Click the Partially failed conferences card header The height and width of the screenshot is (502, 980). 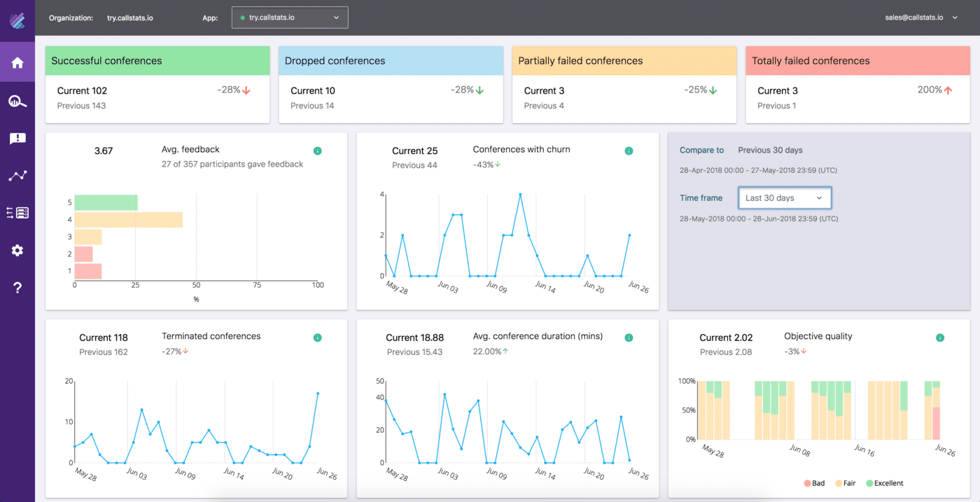point(624,61)
